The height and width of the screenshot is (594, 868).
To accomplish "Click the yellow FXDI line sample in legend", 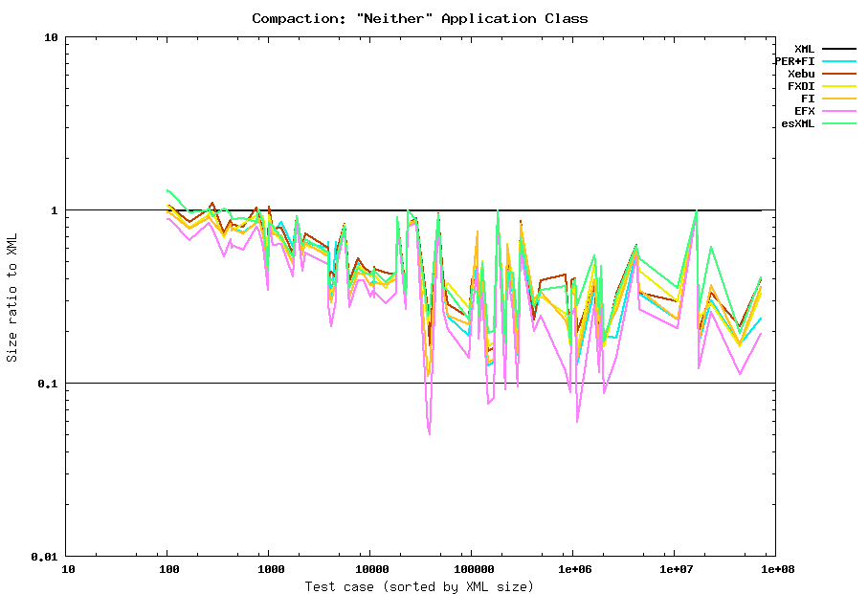I will click(839, 86).
